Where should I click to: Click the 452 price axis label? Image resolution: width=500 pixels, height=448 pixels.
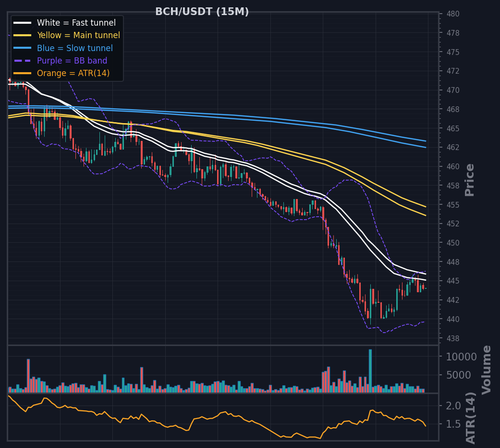453,224
